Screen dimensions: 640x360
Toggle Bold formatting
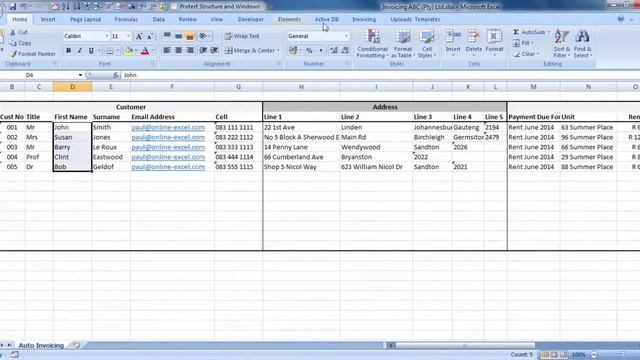coord(69,51)
